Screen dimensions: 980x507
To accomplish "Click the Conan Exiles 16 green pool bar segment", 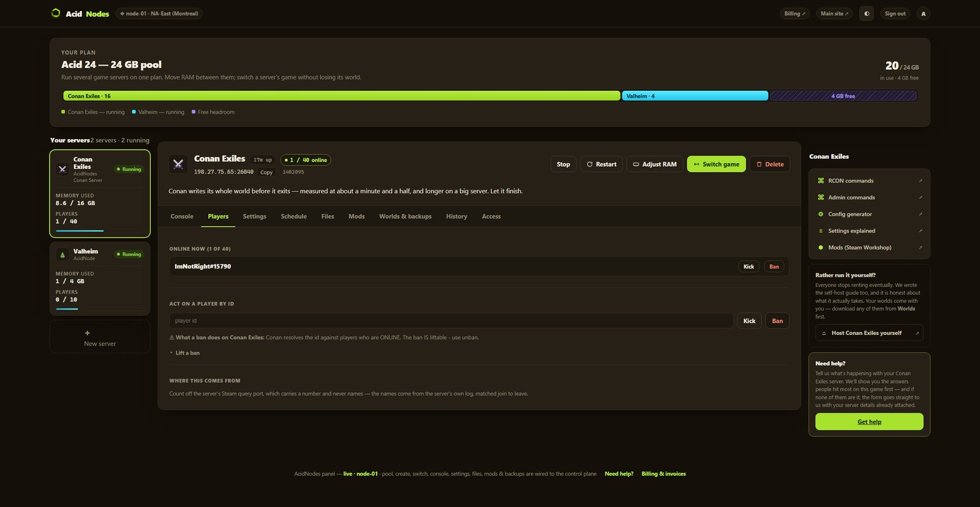I will tap(342, 96).
